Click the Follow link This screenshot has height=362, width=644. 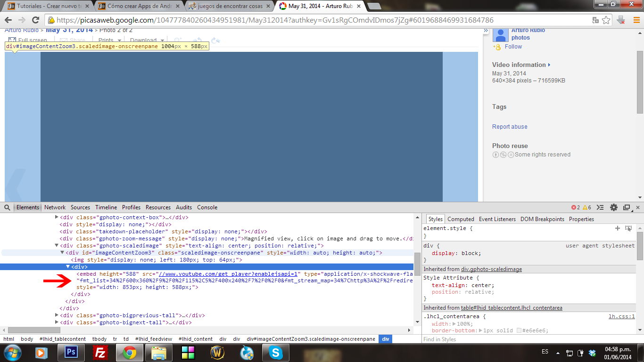coord(513,47)
